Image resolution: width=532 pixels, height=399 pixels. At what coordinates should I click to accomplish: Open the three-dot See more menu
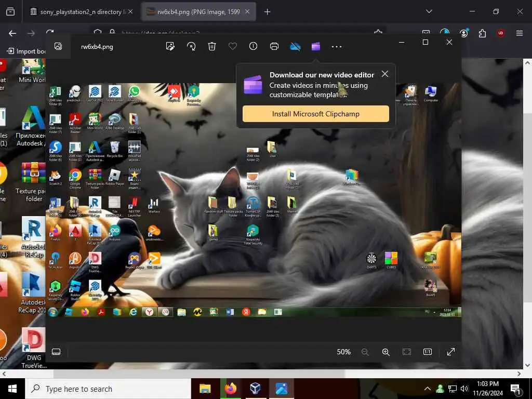337,47
